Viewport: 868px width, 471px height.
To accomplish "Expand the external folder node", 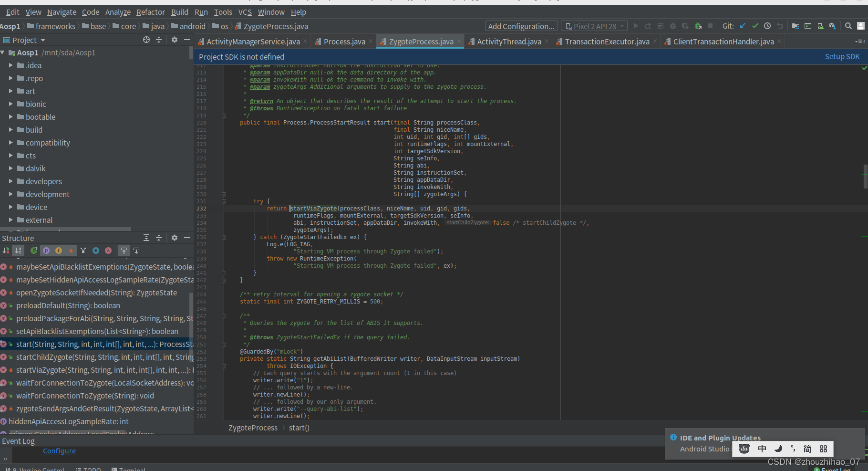I will [10, 220].
